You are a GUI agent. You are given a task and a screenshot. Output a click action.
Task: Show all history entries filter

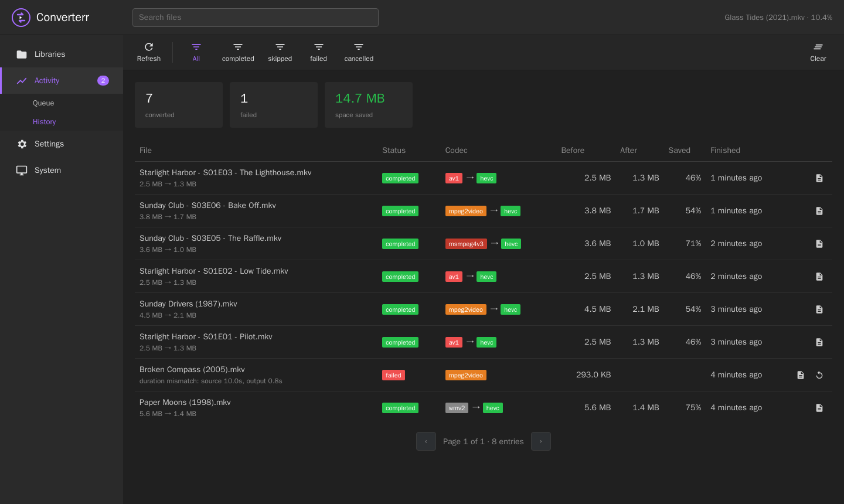(x=196, y=52)
